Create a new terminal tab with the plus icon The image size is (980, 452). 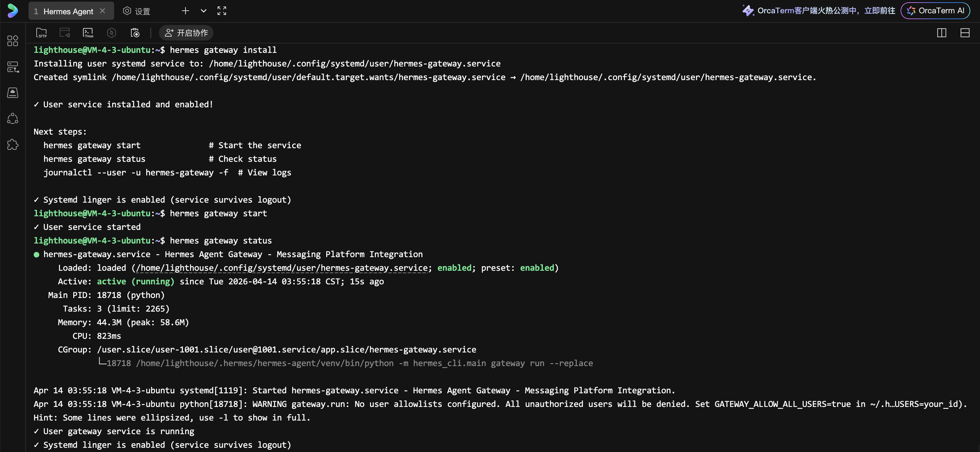point(185,11)
